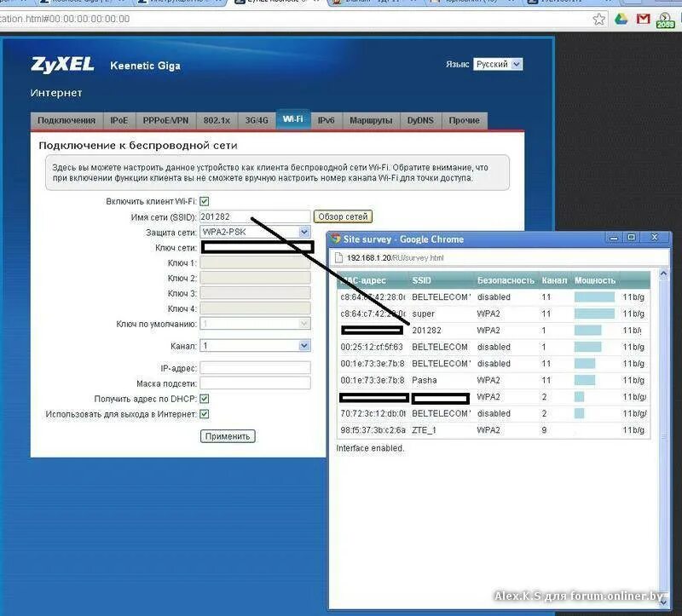Open the Google Drive extension icon
Screen dimensions: 682x616
[621, 19]
